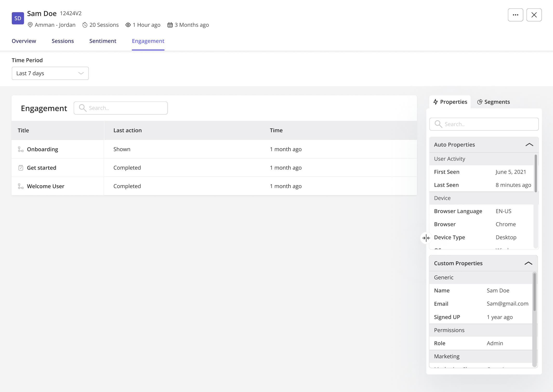Image resolution: width=553 pixels, height=392 pixels.
Task: Collapse the Custom Properties section
Action: (529, 263)
